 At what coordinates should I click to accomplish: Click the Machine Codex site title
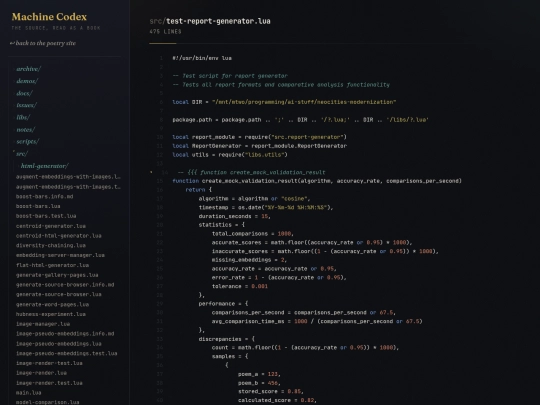(x=49, y=17)
